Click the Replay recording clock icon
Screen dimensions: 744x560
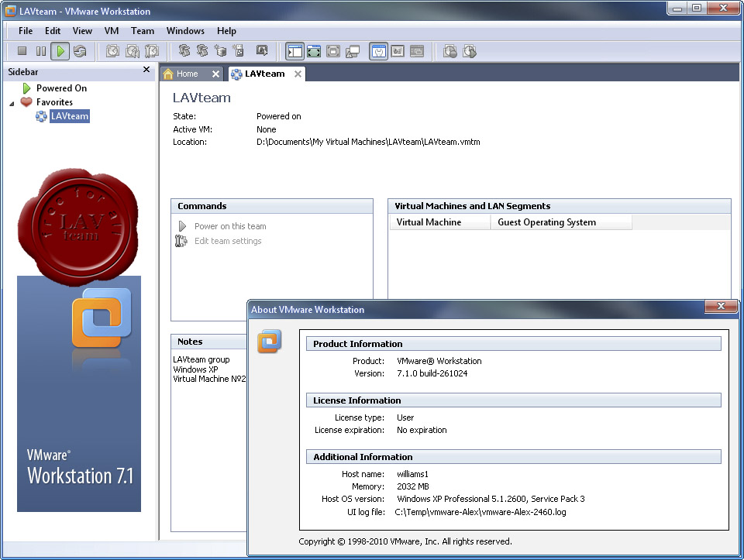470,51
